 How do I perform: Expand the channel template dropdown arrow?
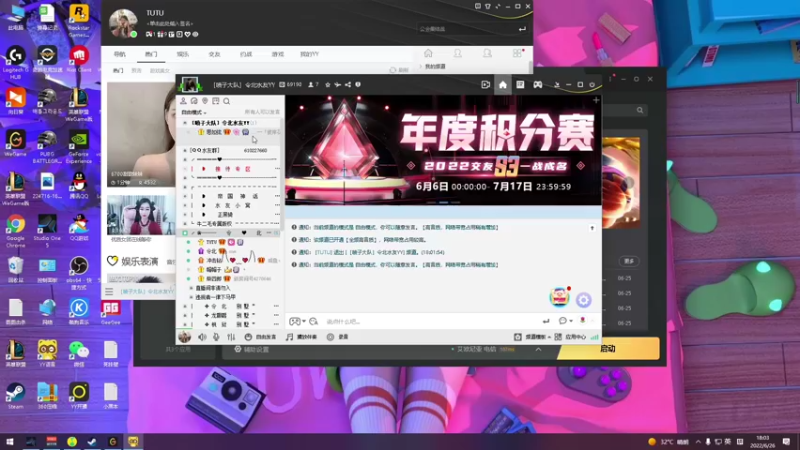click(549, 337)
